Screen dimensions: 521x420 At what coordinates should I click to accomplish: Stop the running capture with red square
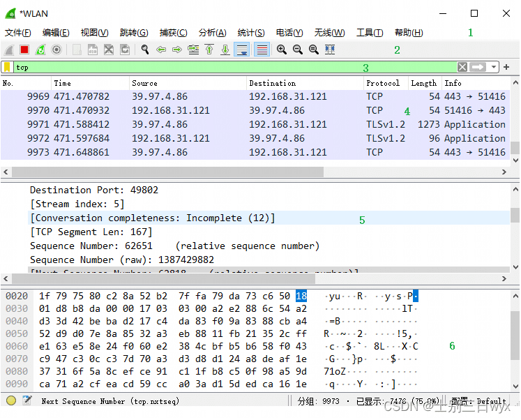[24, 50]
